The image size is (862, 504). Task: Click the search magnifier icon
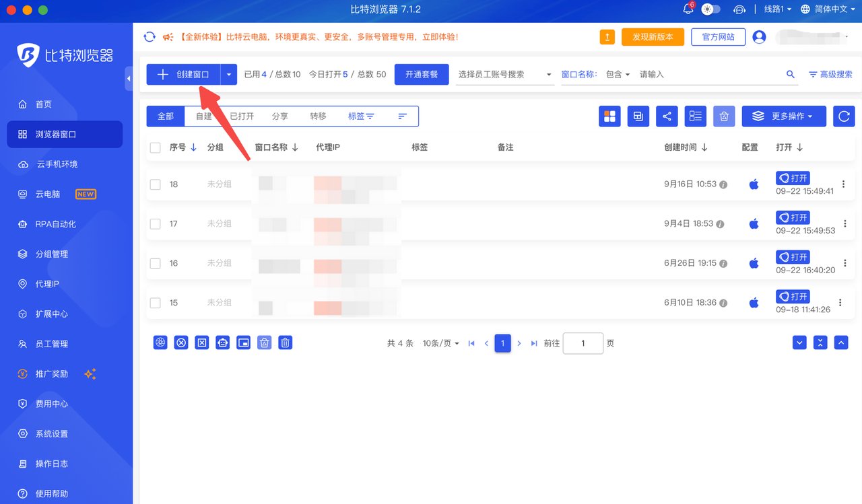click(x=791, y=75)
